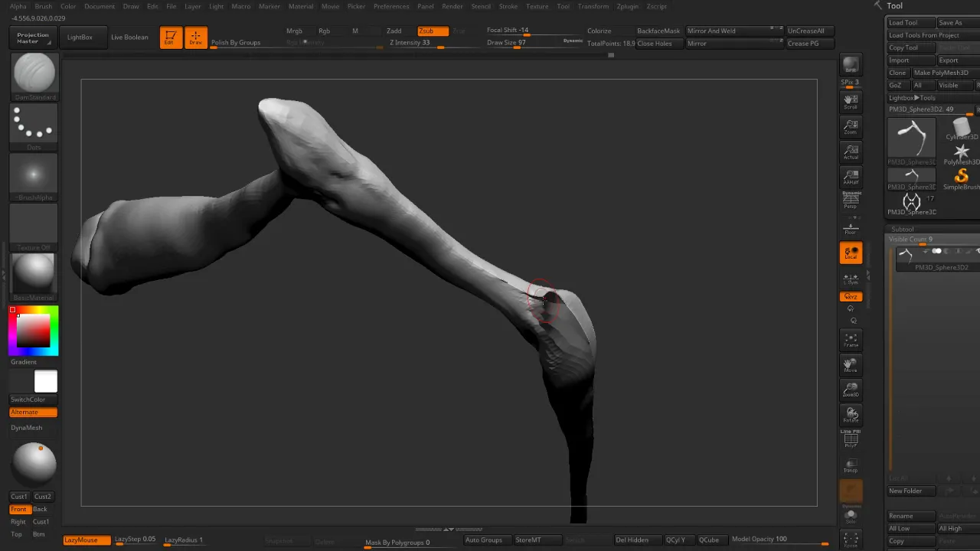The image size is (980, 551).
Task: Click the DynaMesh button
Action: (27, 428)
